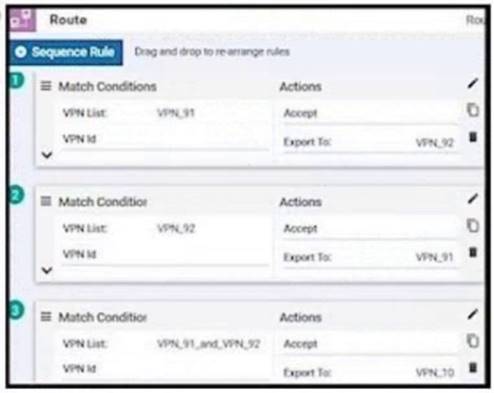Click the drag handle of rule 3

(x=46, y=317)
